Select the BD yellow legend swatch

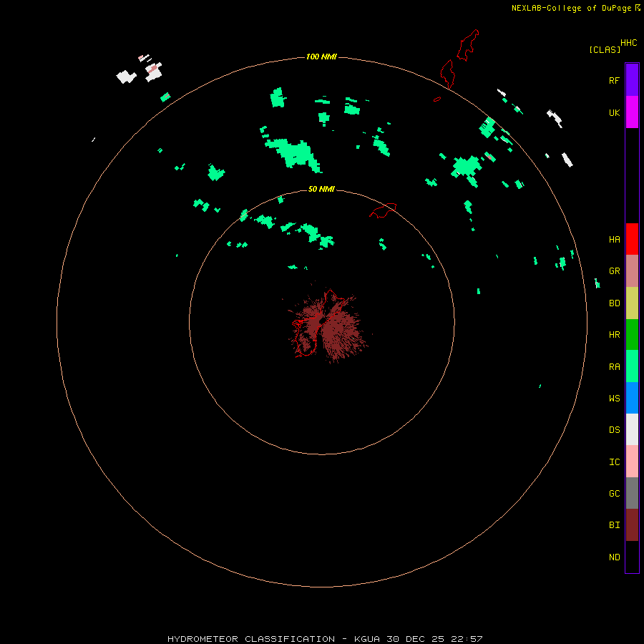click(x=632, y=303)
